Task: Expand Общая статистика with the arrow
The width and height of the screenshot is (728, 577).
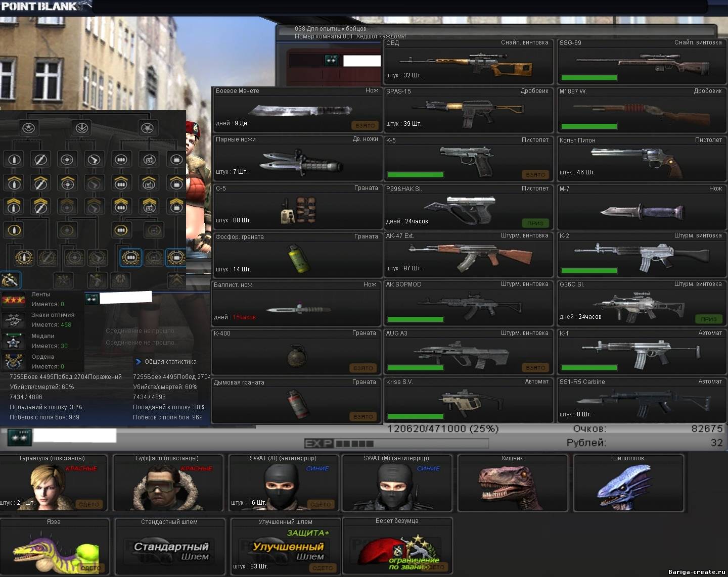Action: point(139,362)
